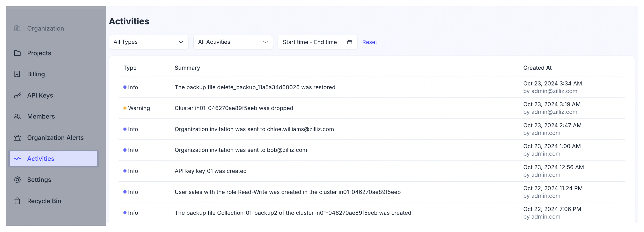The width and height of the screenshot is (644, 232).
Task: Open the All Activities dropdown
Action: tap(233, 42)
